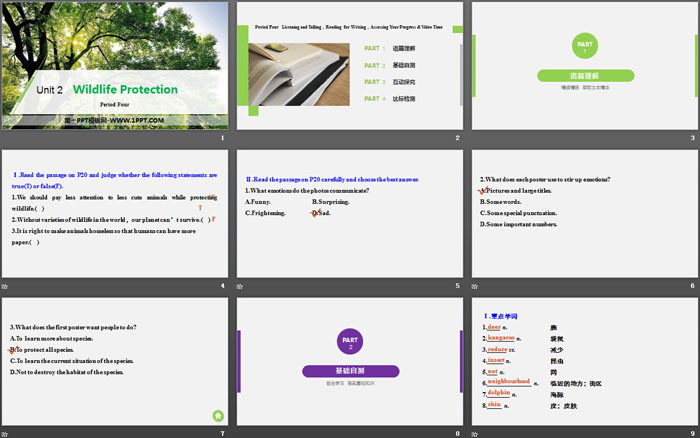Click slide number label 3
Image resolution: width=700 pixels, height=438 pixels.
tap(692, 138)
